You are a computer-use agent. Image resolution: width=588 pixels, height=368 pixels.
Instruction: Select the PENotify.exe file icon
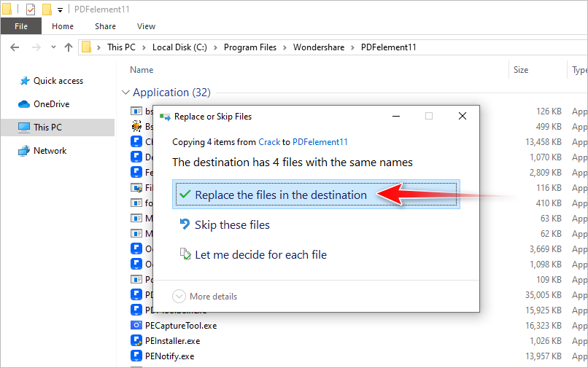136,356
